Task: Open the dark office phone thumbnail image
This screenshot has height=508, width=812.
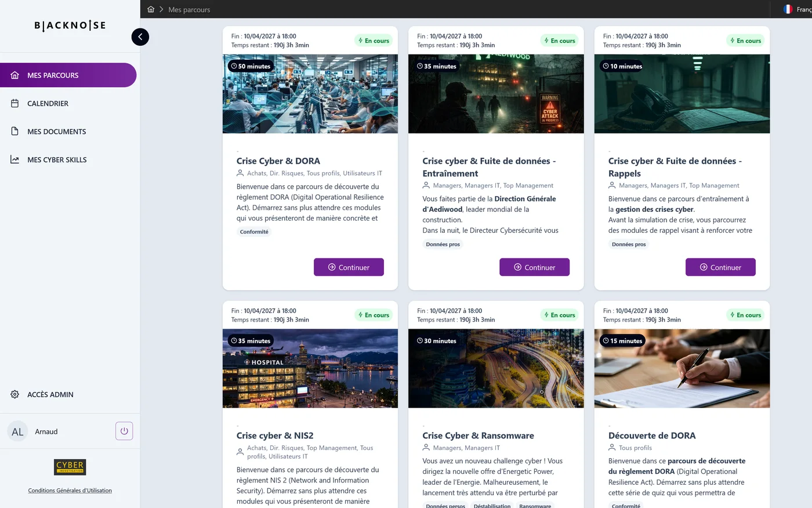Action: tap(682, 94)
